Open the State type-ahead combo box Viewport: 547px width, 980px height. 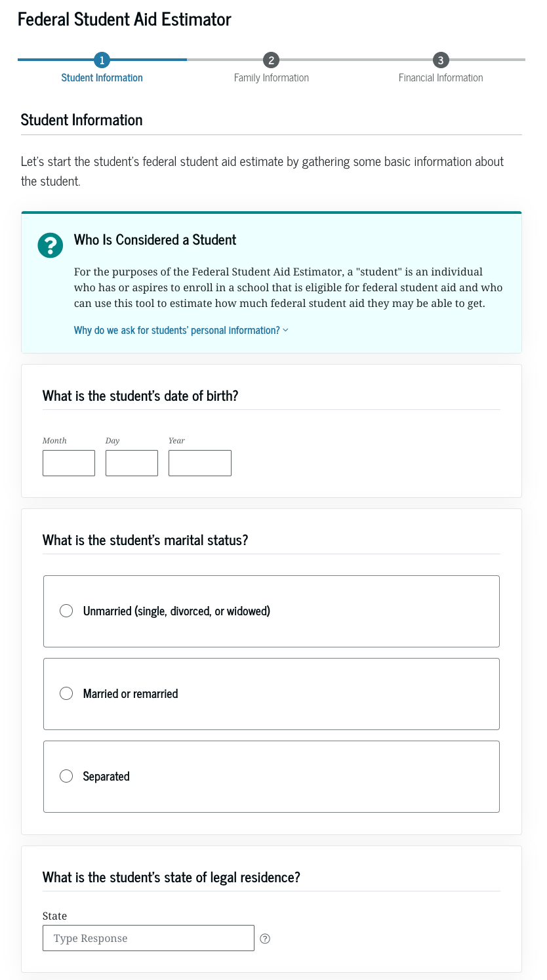148,938
